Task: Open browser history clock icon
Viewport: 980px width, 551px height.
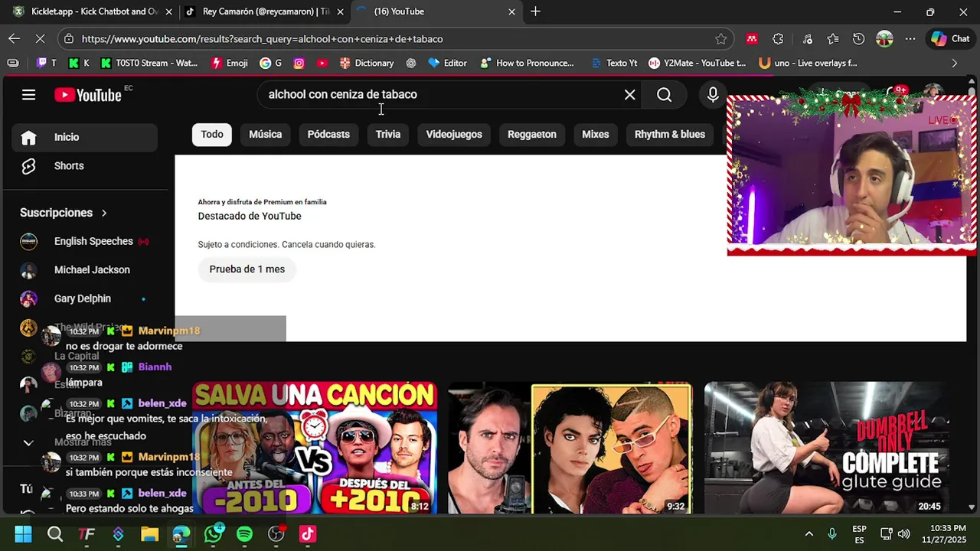Action: coord(858,39)
